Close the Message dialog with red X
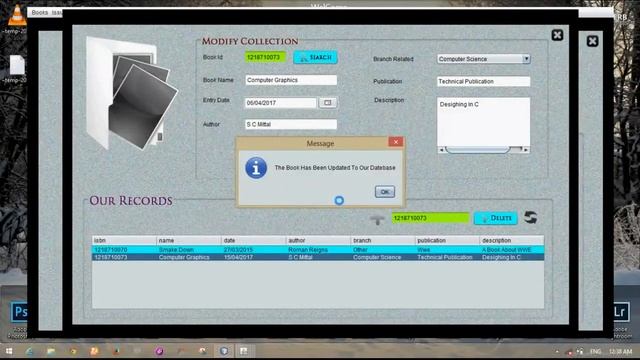Image resolution: width=640 pixels, height=360 pixels. (396, 142)
